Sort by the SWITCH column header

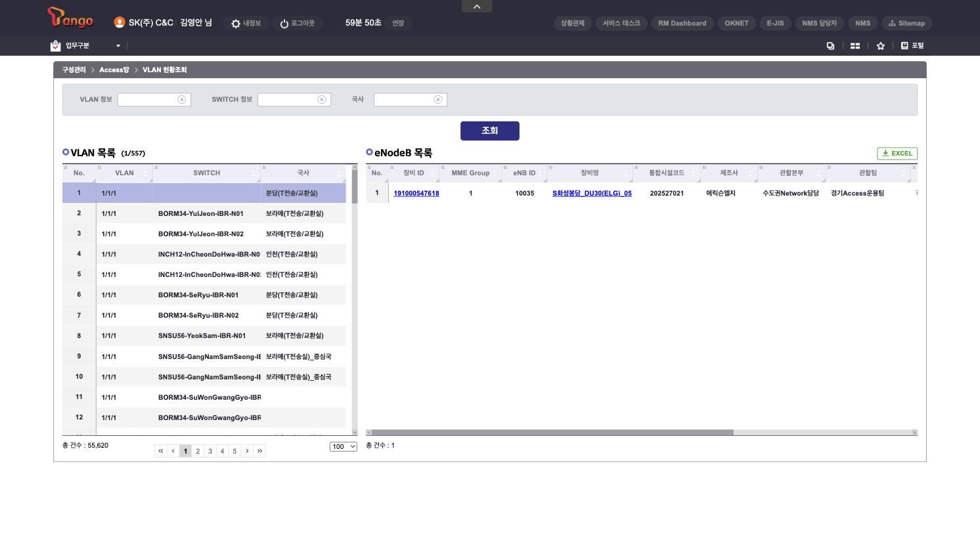click(x=206, y=173)
